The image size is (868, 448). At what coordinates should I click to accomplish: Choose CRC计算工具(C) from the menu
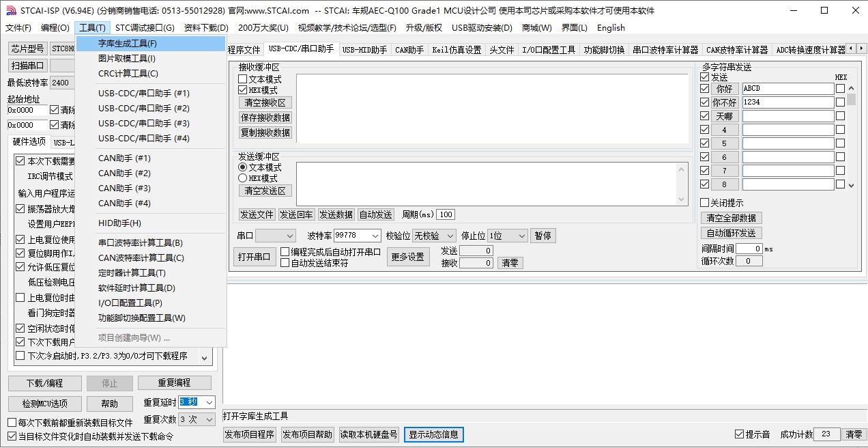pyautogui.click(x=151, y=74)
